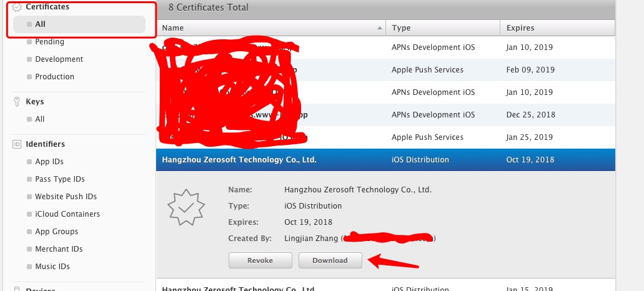Click the Certificates badge icon in sidebar

point(17,7)
